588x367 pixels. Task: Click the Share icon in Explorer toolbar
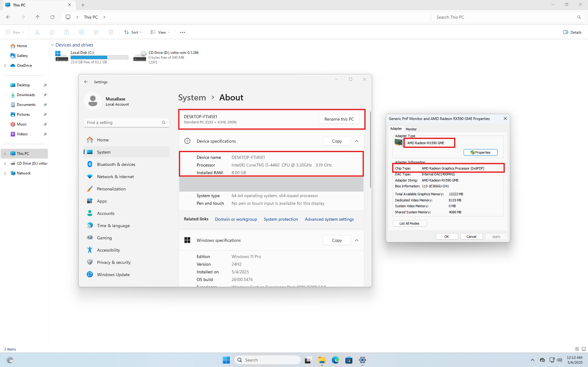click(x=96, y=32)
